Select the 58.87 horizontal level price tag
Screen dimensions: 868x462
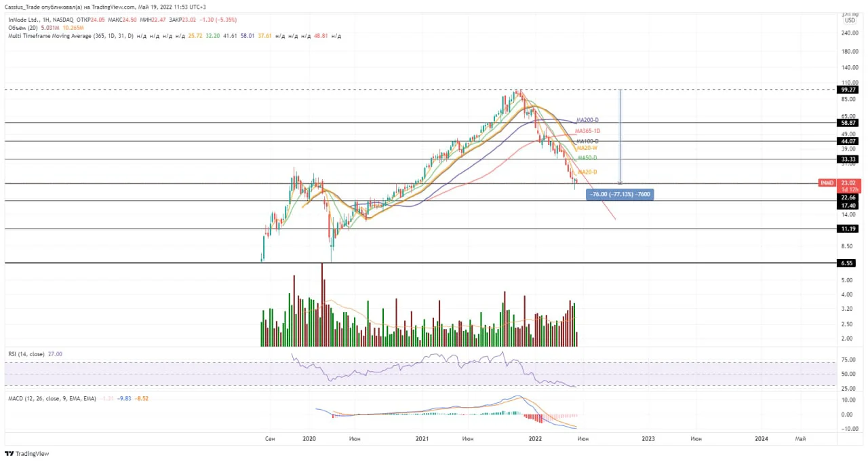pyautogui.click(x=848, y=123)
